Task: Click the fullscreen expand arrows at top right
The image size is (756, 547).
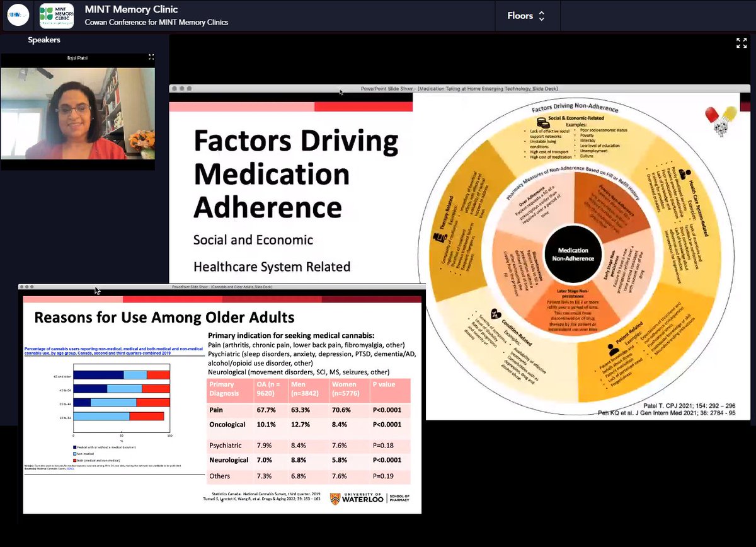Action: coord(741,43)
